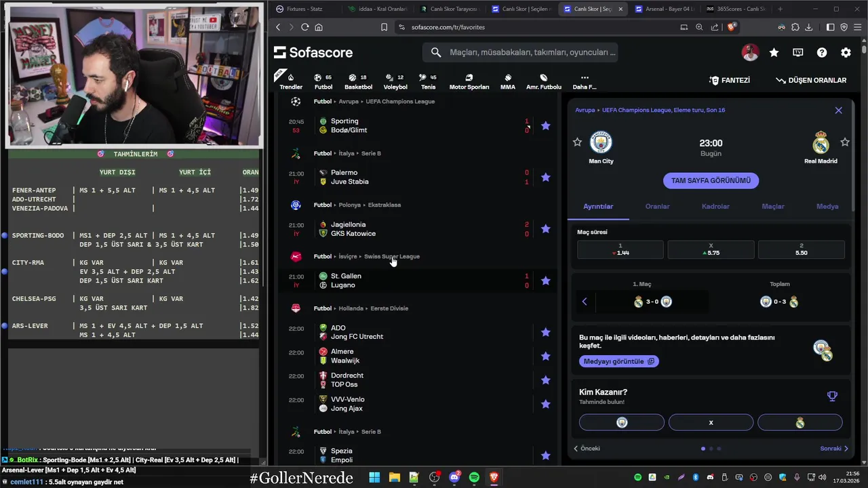
Task: Open Discord from the Windows taskbar
Action: tap(454, 478)
